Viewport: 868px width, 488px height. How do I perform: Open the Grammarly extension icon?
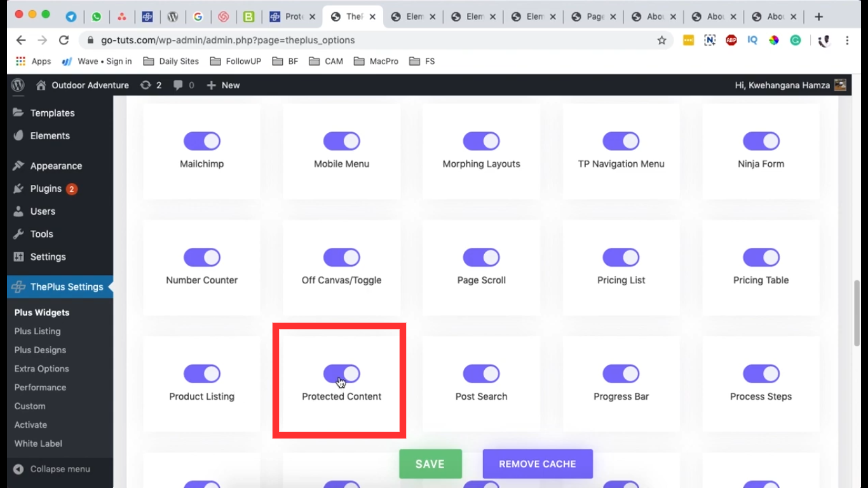(796, 40)
